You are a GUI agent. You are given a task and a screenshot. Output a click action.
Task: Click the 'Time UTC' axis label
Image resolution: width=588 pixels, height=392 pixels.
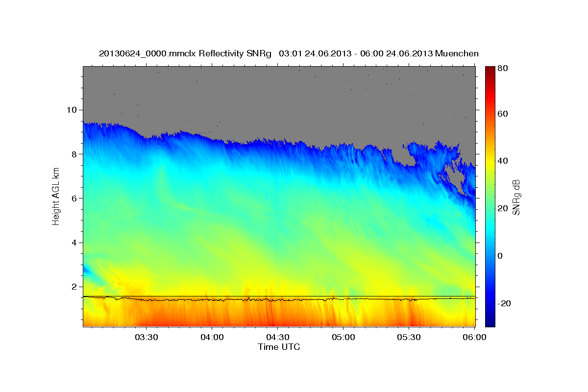click(x=279, y=347)
